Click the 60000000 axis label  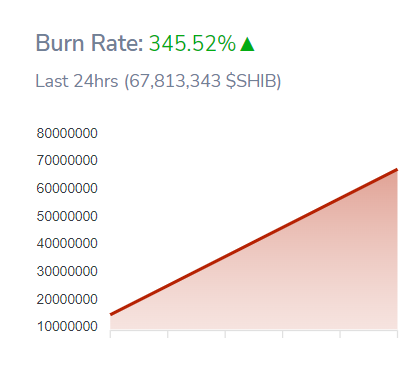(x=67, y=188)
